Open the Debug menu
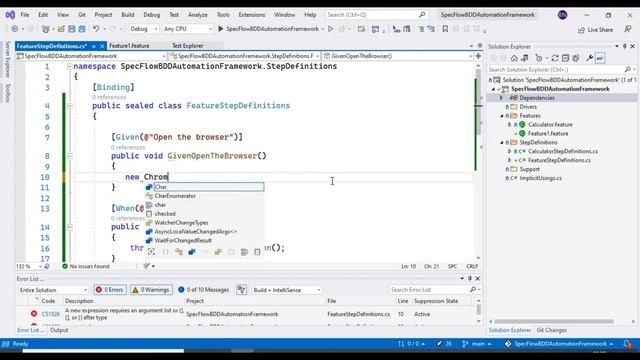 [151, 15]
